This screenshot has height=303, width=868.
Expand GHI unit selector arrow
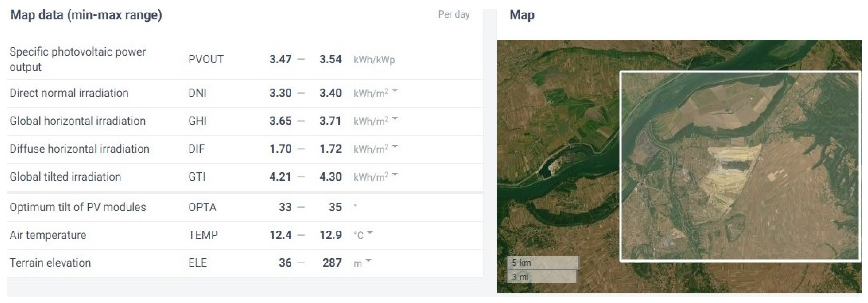395,119
